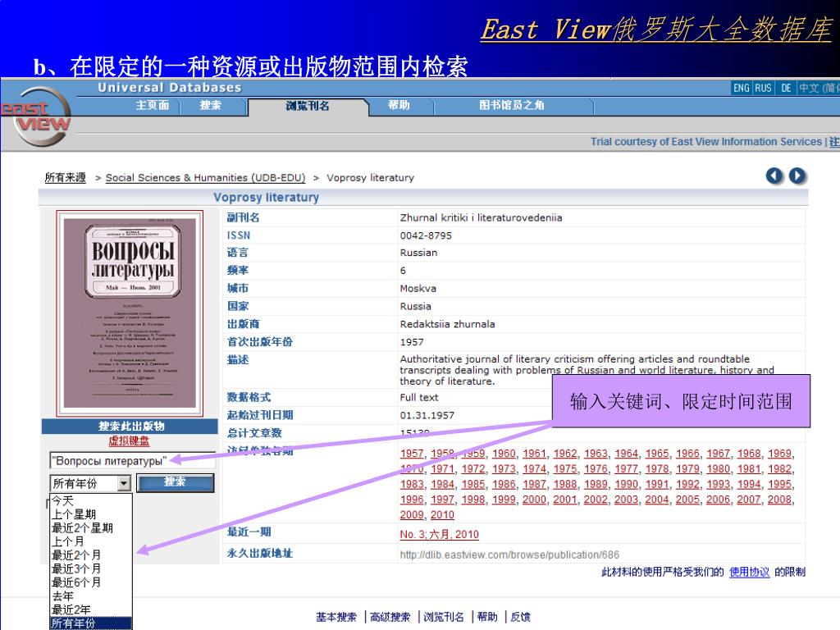Click 高级搜索 in the footer
This screenshot has height=630, width=840.
point(390,617)
